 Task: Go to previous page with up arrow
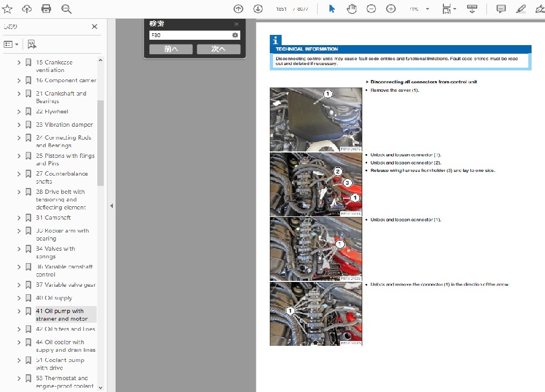238,9
